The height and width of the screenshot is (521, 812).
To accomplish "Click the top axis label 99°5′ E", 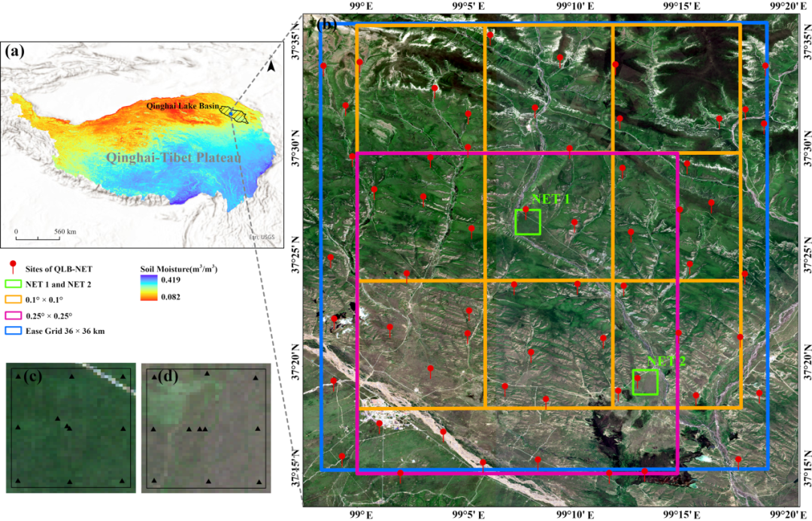I will [x=468, y=6].
